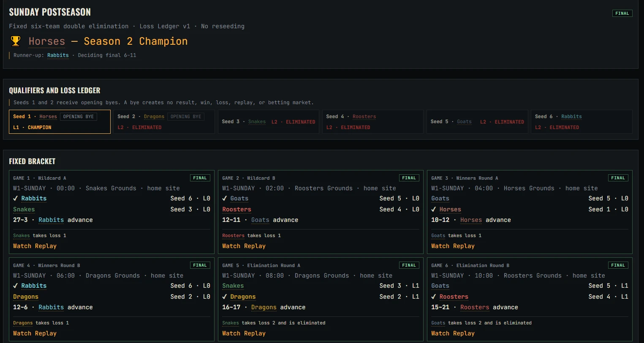Watch Replay for Game 5 Elimination Round A

point(244,333)
